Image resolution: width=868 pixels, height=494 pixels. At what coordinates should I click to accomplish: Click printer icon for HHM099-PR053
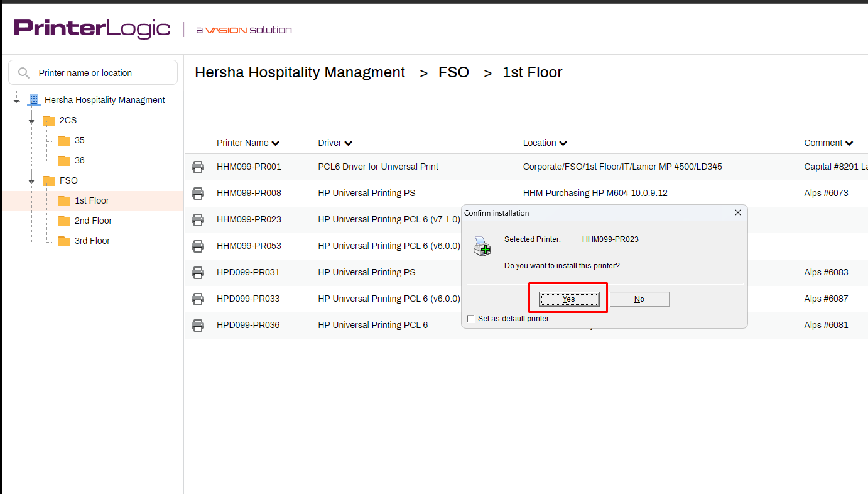point(198,246)
